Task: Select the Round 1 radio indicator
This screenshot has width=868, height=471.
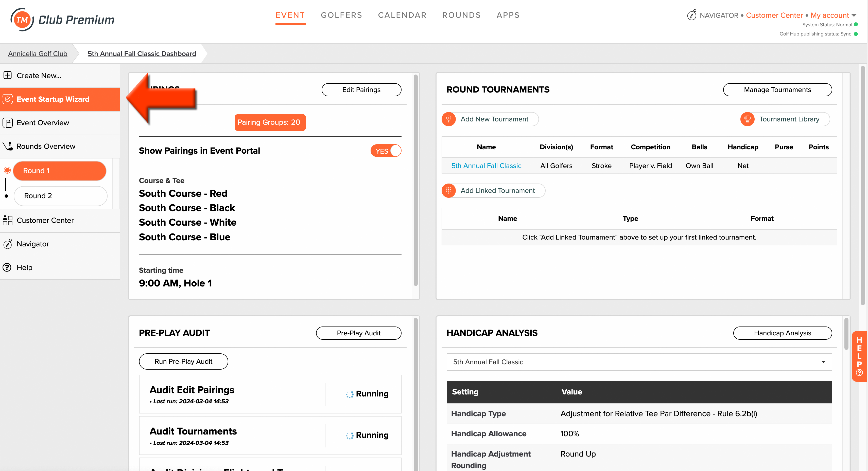Action: click(7, 170)
